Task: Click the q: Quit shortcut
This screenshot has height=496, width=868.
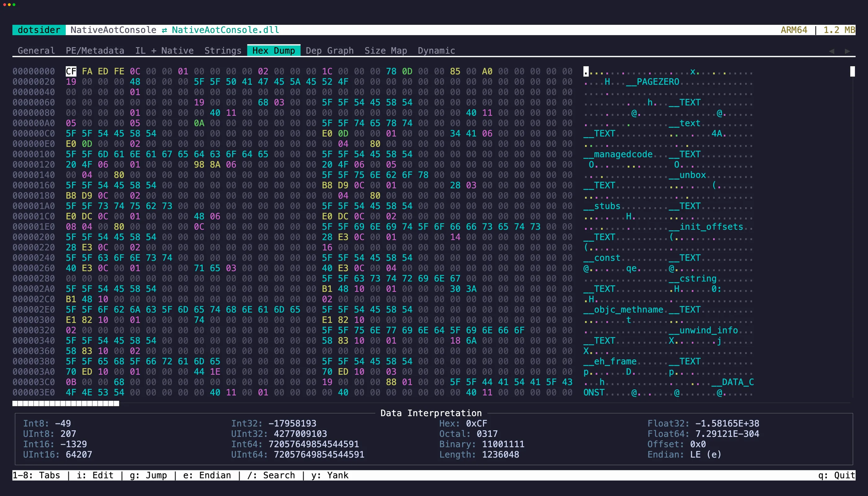Action: (837, 475)
